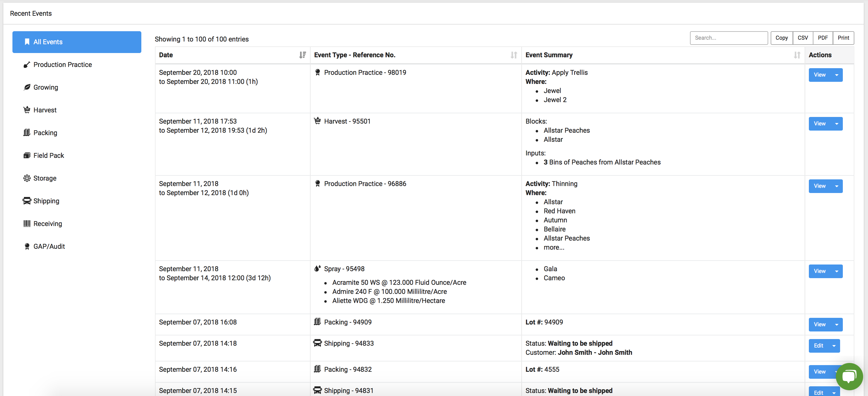
Task: Click the CSV export button
Action: pos(803,38)
